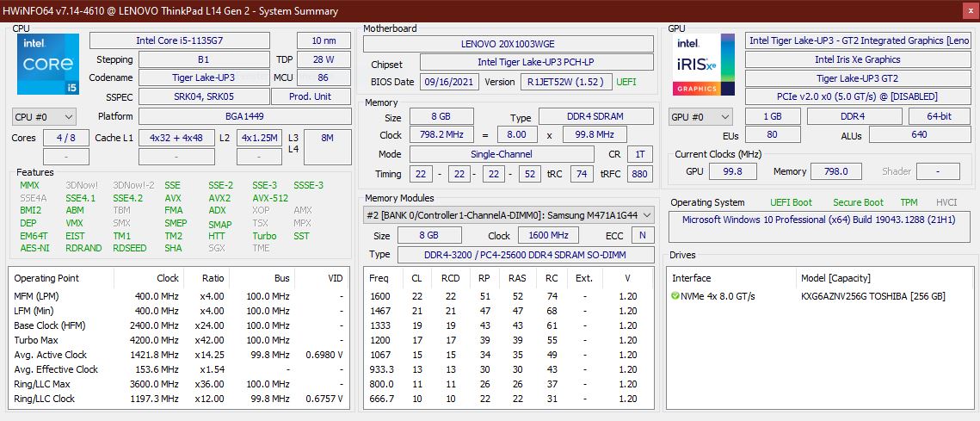Click the Intel Iris Xe Graphics logo
980x421 pixels.
pos(704,65)
